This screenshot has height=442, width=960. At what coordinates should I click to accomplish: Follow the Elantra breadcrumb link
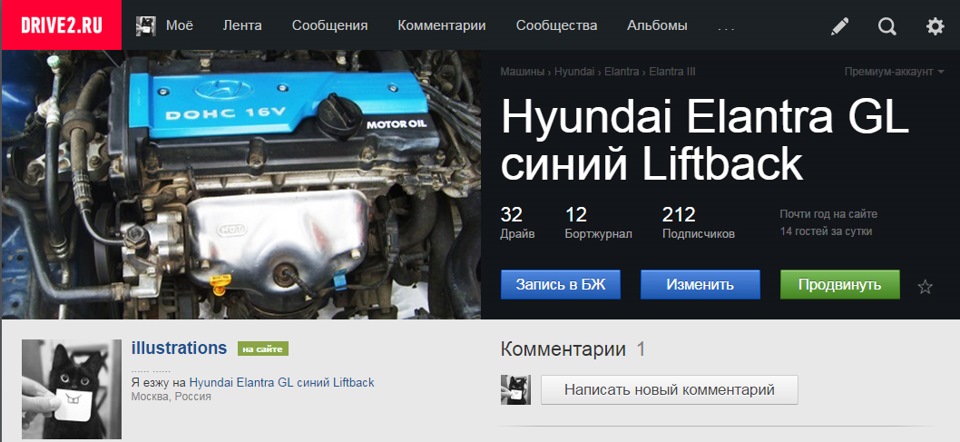(621, 72)
